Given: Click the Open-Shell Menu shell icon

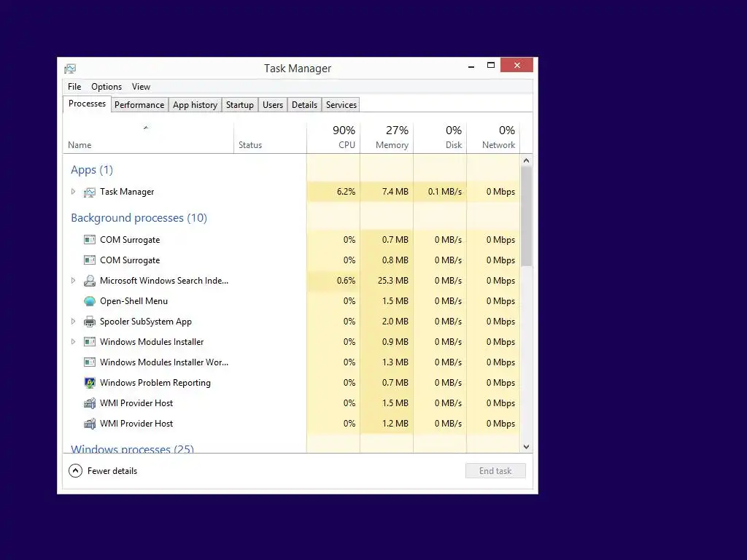Looking at the screenshot, I should 90,301.
